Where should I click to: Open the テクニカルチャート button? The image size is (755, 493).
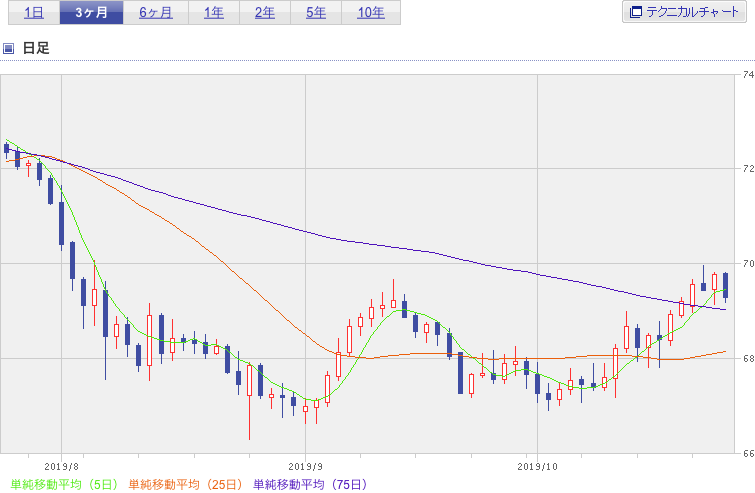684,12
